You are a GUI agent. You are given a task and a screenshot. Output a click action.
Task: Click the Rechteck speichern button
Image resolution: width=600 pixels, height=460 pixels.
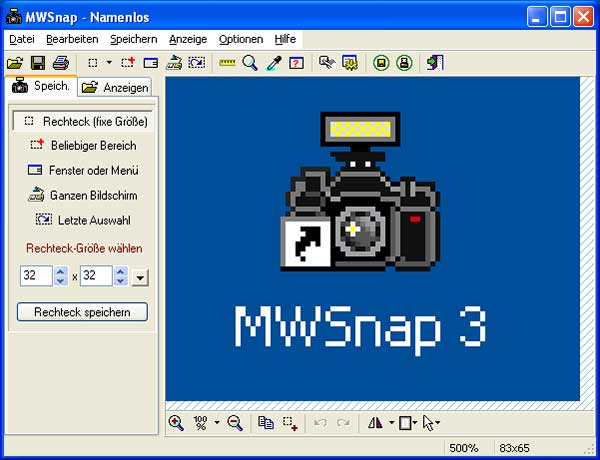[x=82, y=312]
